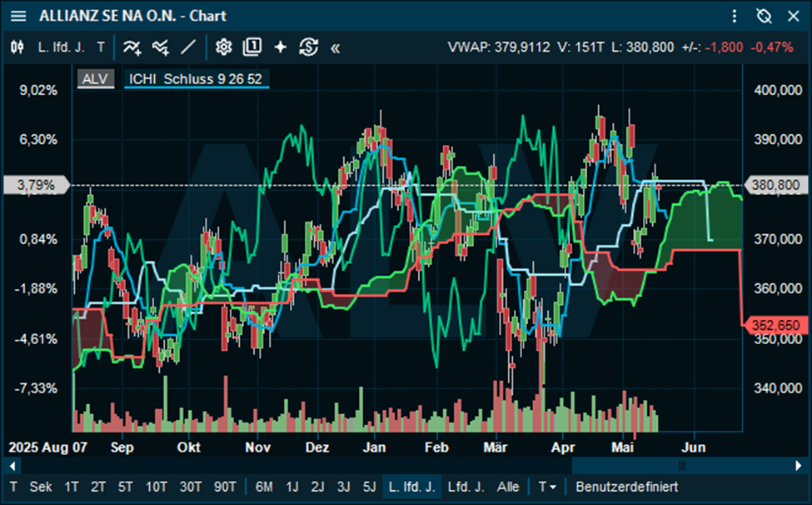Select the active L. lfd. J. tab
This screenshot has width=812, height=505.
point(411,487)
